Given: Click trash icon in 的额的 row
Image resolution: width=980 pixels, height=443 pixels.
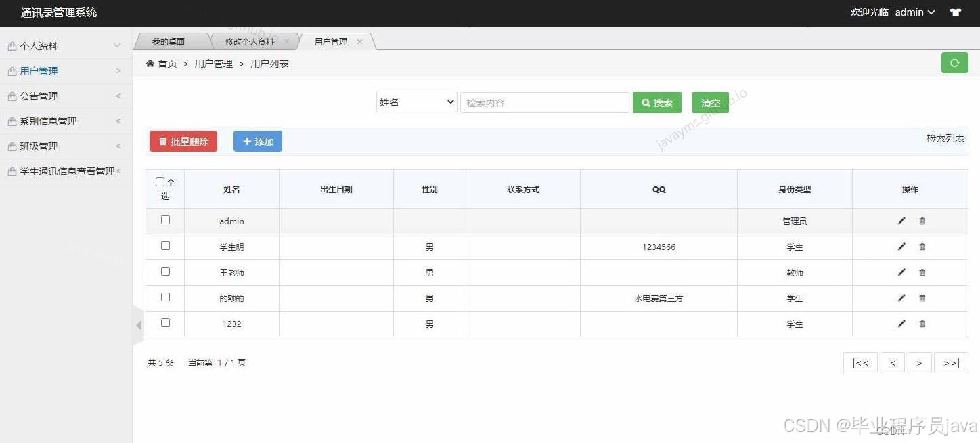Looking at the screenshot, I should pos(922,298).
